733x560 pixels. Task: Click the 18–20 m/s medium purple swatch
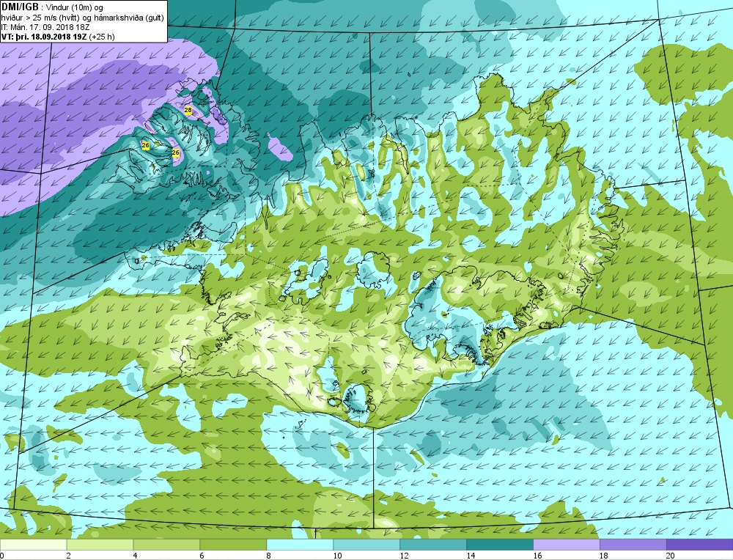633,545
